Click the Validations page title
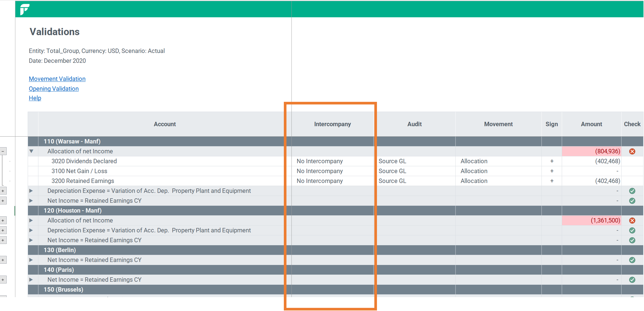Image resolution: width=644 pixels, height=311 pixels. pos(55,32)
